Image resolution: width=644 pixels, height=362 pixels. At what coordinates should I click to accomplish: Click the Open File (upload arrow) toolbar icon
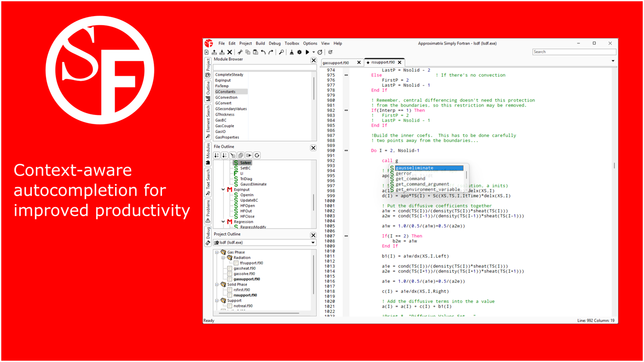[x=214, y=52]
